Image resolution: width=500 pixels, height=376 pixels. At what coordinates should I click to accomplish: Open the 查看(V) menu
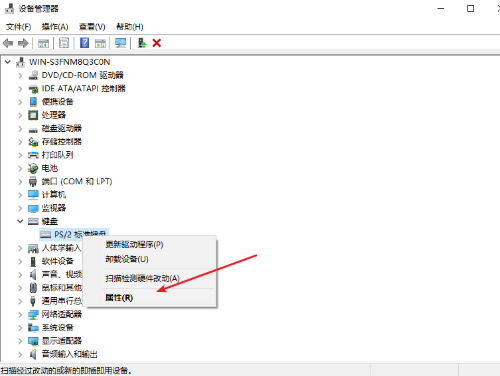(92, 27)
